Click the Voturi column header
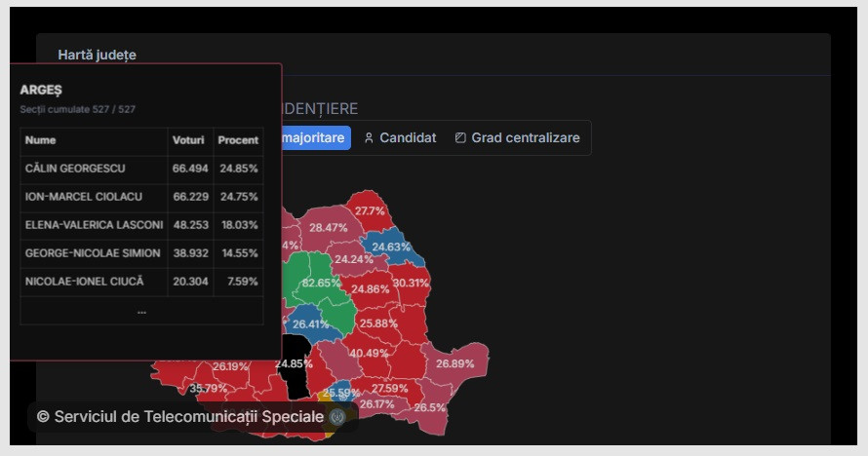868x456 pixels. click(x=188, y=140)
